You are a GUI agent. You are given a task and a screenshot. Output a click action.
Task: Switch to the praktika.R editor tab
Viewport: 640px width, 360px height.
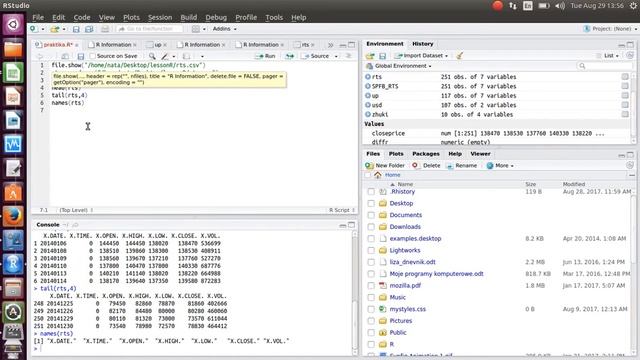[x=58, y=45]
